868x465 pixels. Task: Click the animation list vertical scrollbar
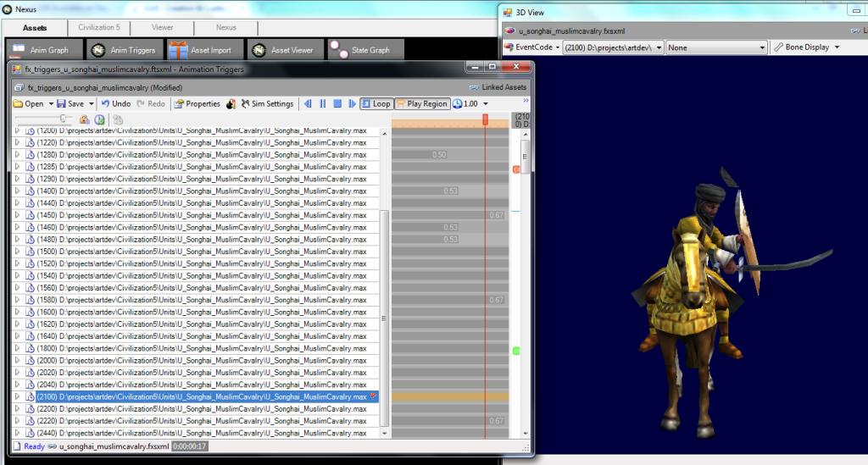[385, 318]
